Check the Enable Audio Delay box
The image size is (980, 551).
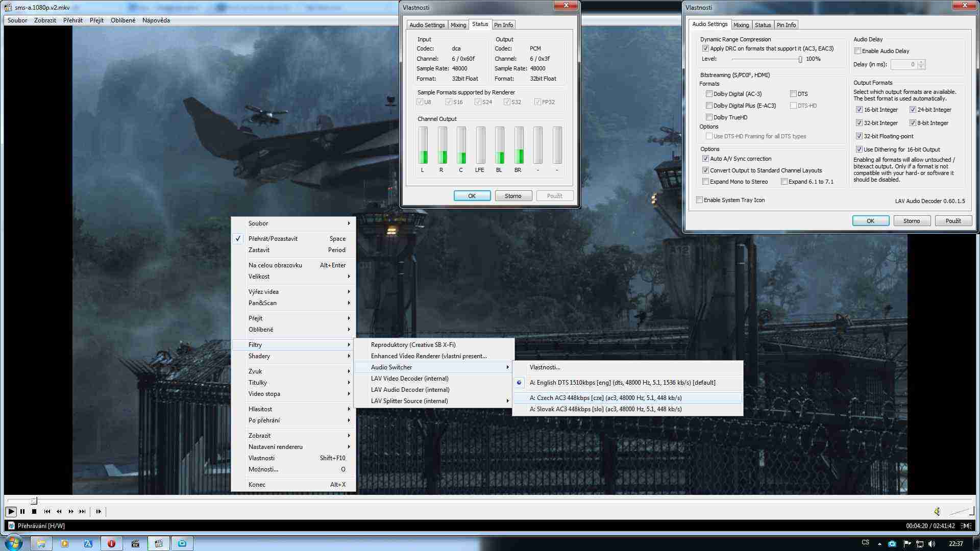(x=858, y=51)
